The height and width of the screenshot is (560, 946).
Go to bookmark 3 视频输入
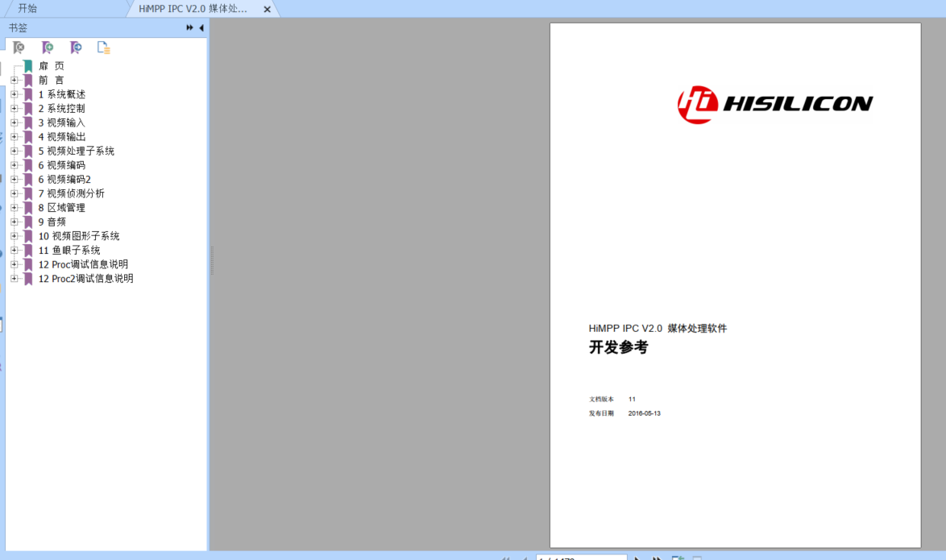(62, 122)
